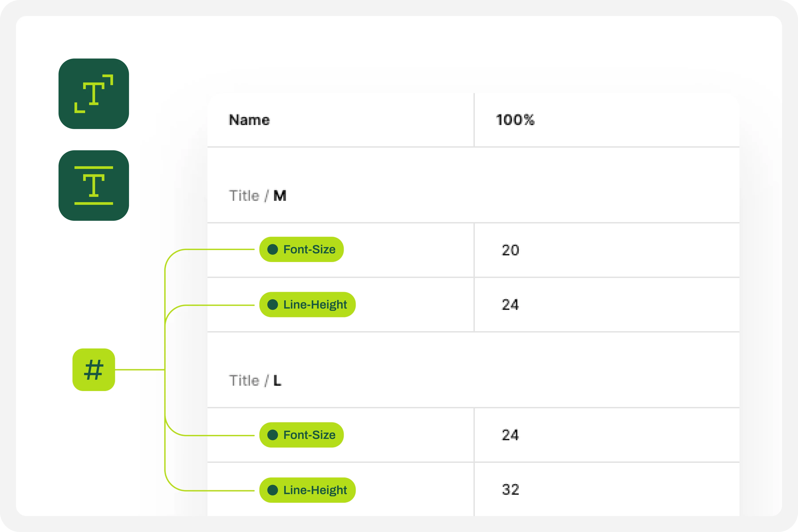Click the dot in Title / M Font-Size tag
Image resolution: width=798 pixels, height=532 pixels.
click(272, 249)
